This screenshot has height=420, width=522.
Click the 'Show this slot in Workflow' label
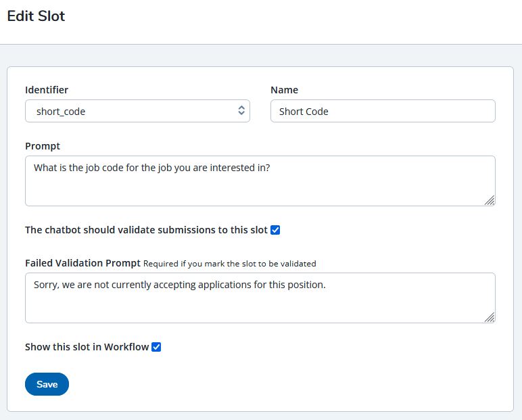click(x=87, y=347)
